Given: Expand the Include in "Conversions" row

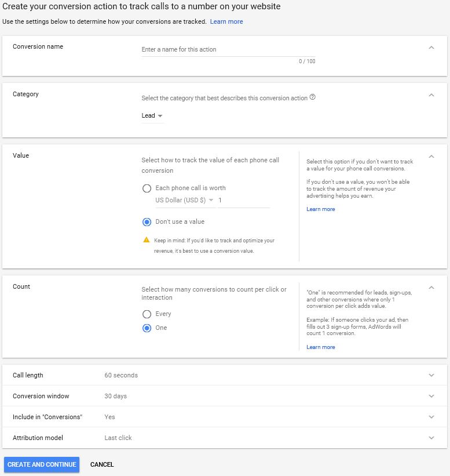Looking at the screenshot, I should tap(224, 417).
